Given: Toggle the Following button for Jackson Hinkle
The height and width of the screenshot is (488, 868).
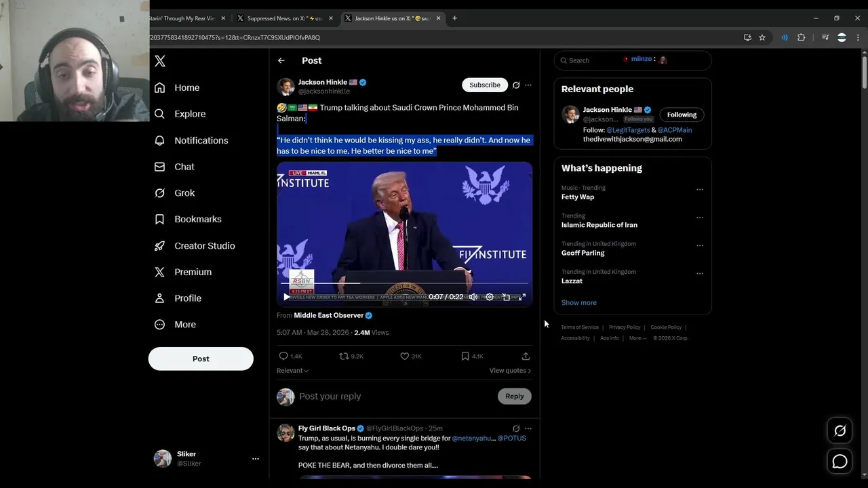Looking at the screenshot, I should [x=682, y=115].
